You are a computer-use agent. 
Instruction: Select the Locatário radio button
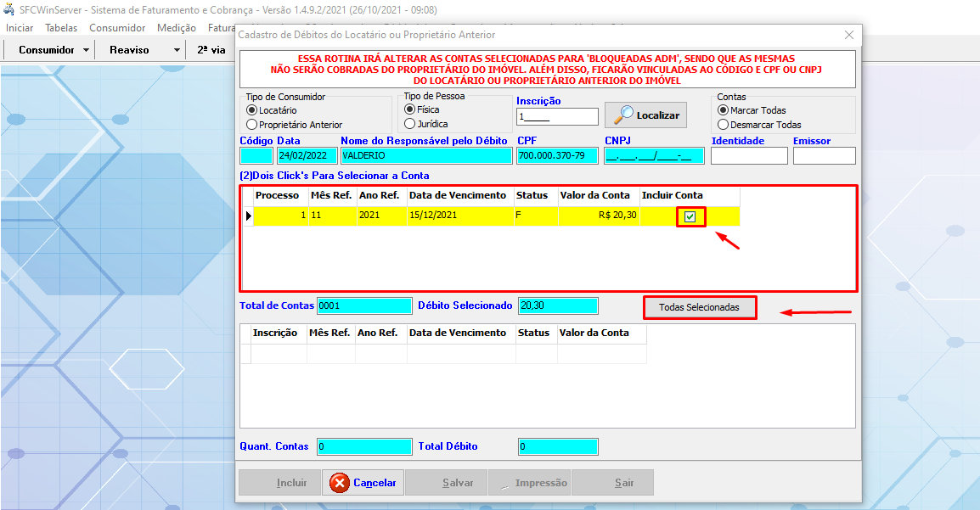pyautogui.click(x=251, y=110)
